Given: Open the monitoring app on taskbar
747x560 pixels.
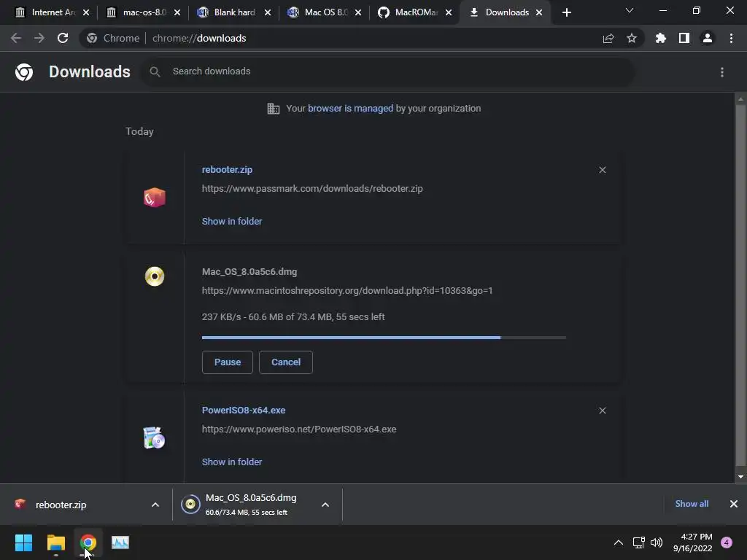Looking at the screenshot, I should (x=120, y=542).
